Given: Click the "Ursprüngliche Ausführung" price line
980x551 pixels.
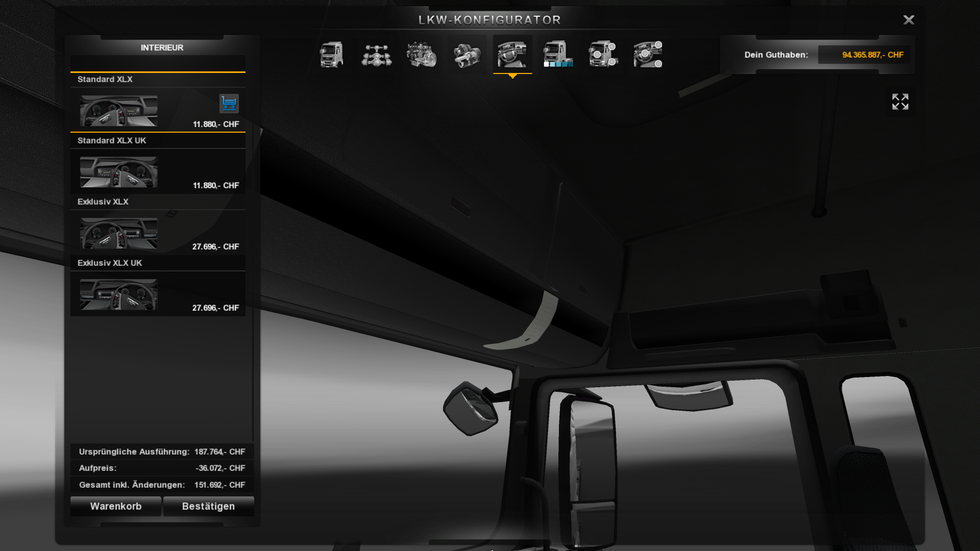Looking at the screenshot, I should [x=162, y=452].
